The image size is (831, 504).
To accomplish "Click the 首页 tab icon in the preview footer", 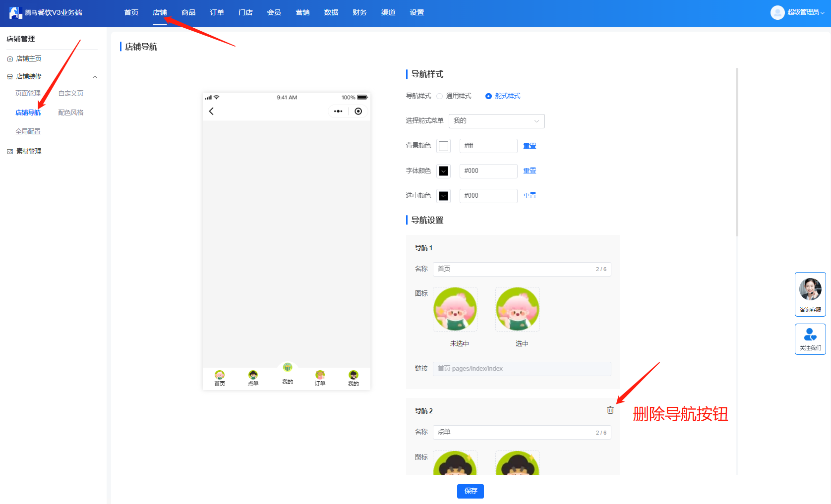I will 220,375.
